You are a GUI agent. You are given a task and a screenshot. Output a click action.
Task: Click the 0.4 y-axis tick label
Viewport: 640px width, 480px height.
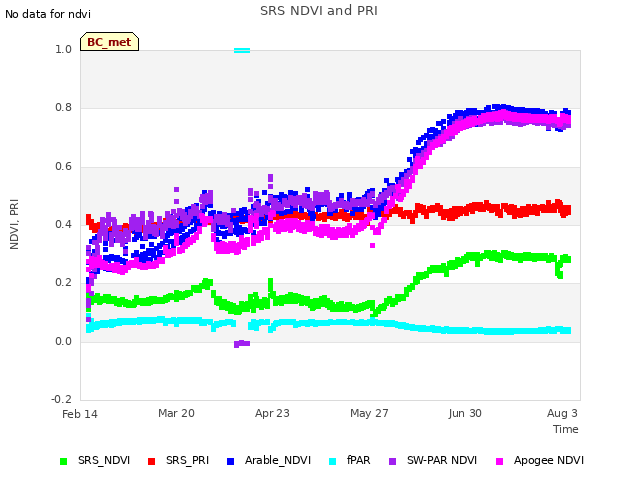[63, 224]
